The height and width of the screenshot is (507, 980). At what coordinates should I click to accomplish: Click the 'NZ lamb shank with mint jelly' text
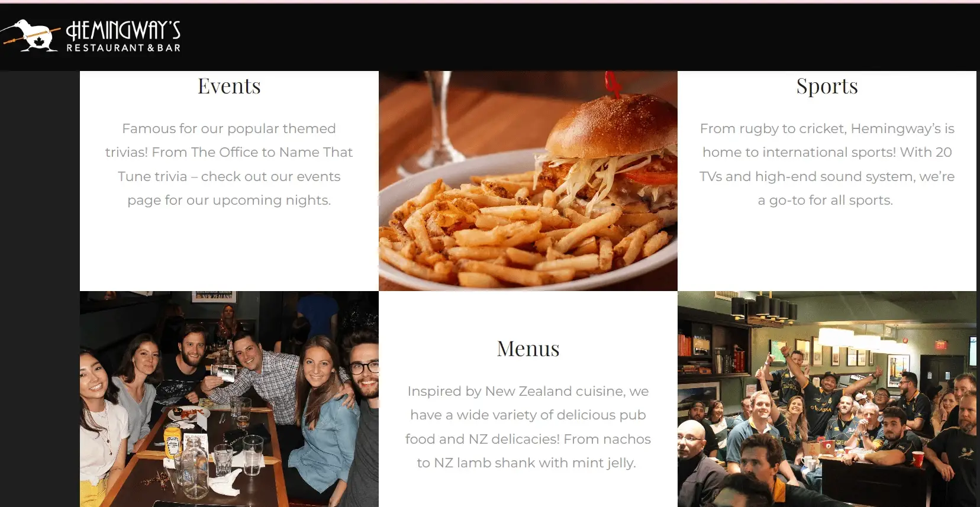(534, 463)
